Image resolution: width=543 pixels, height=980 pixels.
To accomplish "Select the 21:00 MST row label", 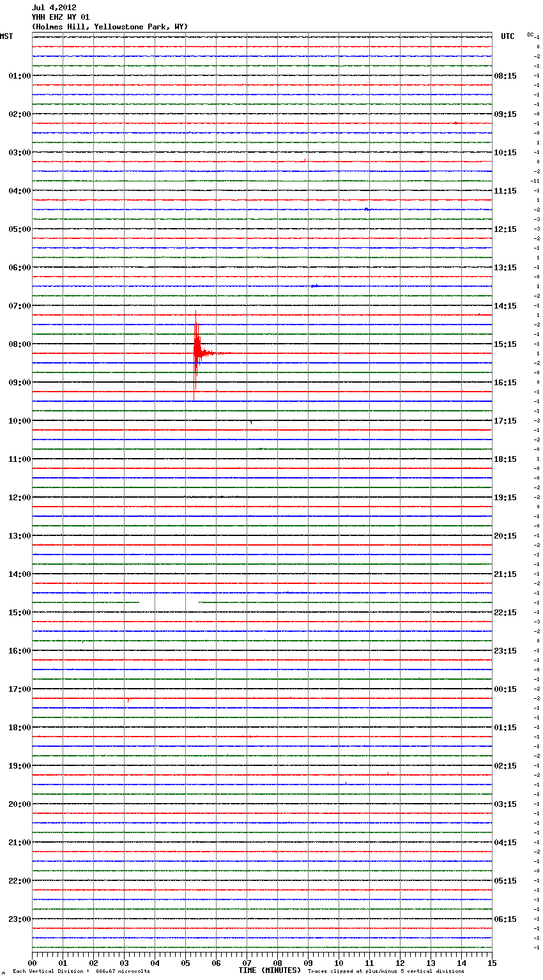I will point(20,843).
